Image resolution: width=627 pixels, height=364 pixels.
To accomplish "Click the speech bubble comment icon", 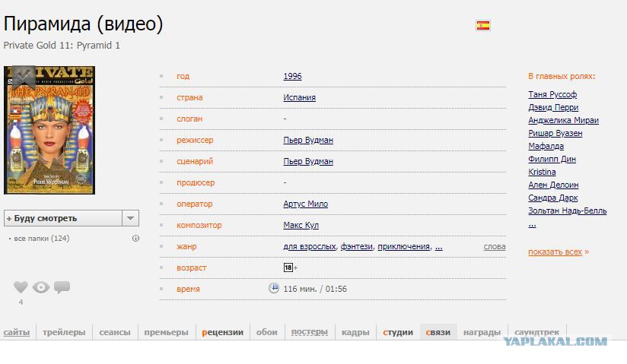I will (x=62, y=287).
